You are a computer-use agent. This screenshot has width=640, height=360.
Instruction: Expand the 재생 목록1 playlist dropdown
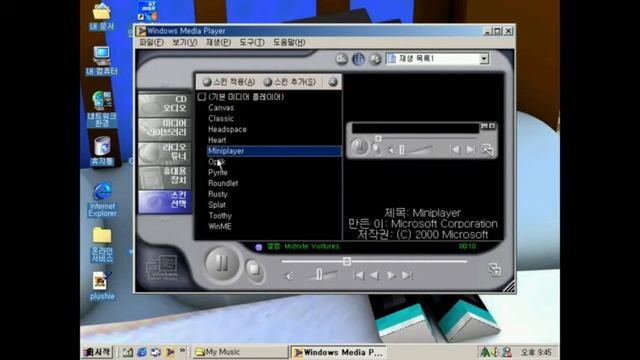[x=484, y=59]
